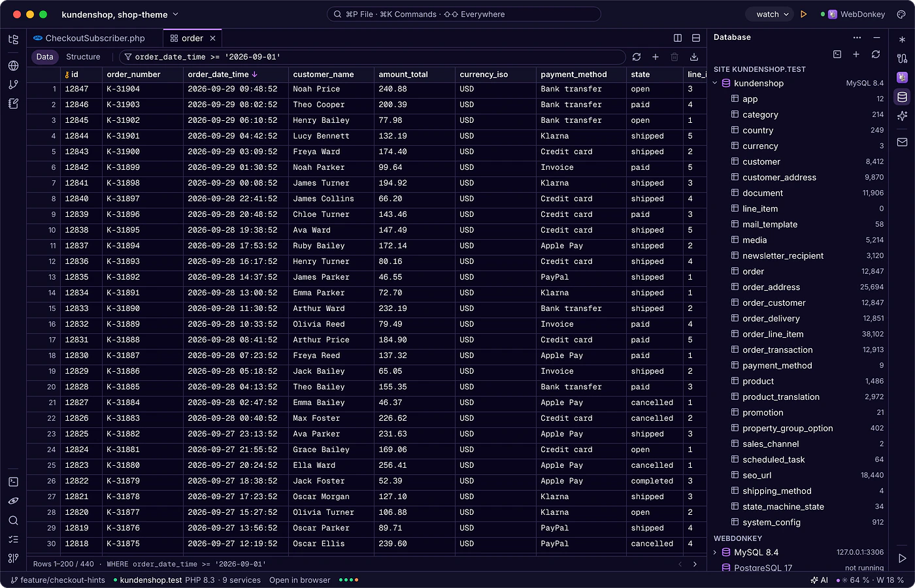The height and width of the screenshot is (588, 915).
Task: Open the globe web panel in sidebar
Action: (13, 65)
